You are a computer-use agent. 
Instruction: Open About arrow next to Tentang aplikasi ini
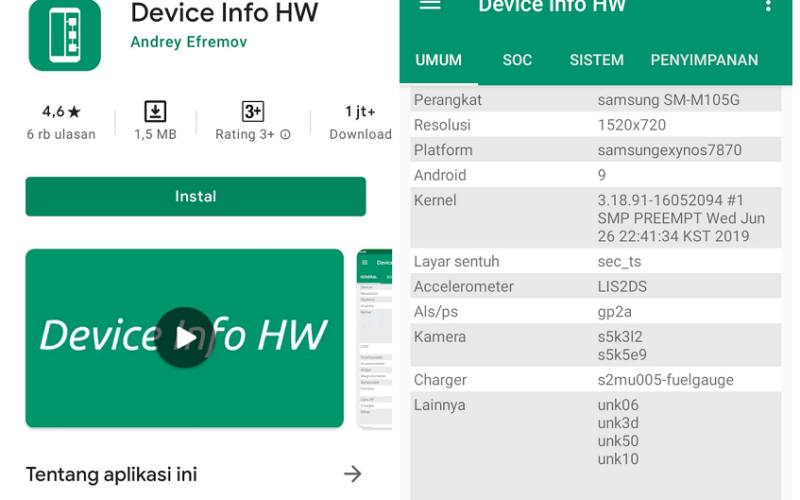point(353,474)
